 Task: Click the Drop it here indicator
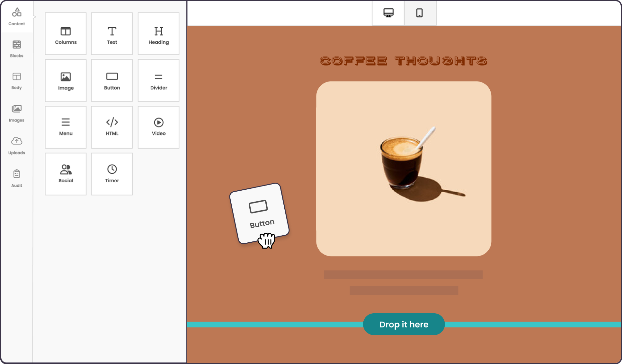[x=404, y=324]
